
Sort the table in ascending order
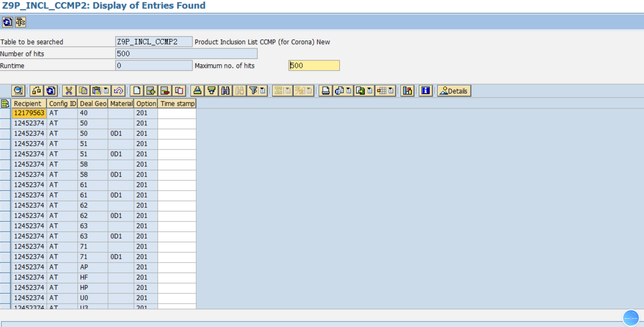197,91
